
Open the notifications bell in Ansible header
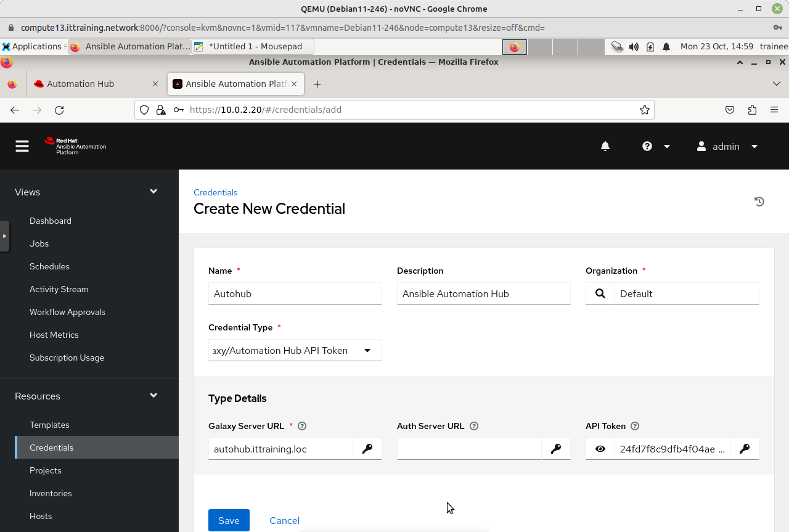pos(605,146)
